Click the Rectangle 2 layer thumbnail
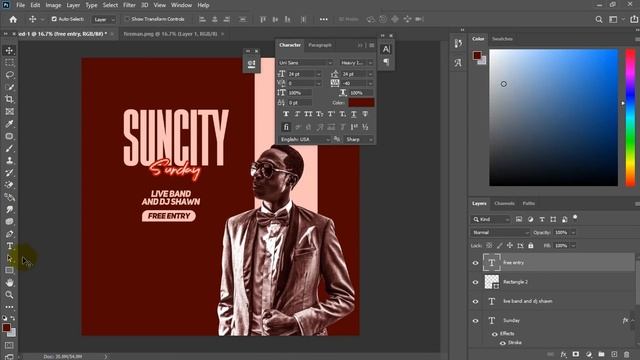This screenshot has width=640, height=360. [x=492, y=282]
